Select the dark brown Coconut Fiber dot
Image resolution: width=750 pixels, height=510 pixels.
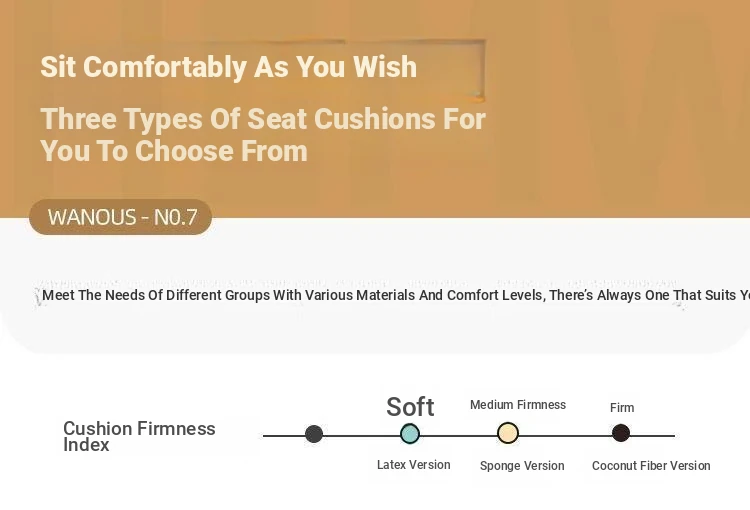point(621,433)
